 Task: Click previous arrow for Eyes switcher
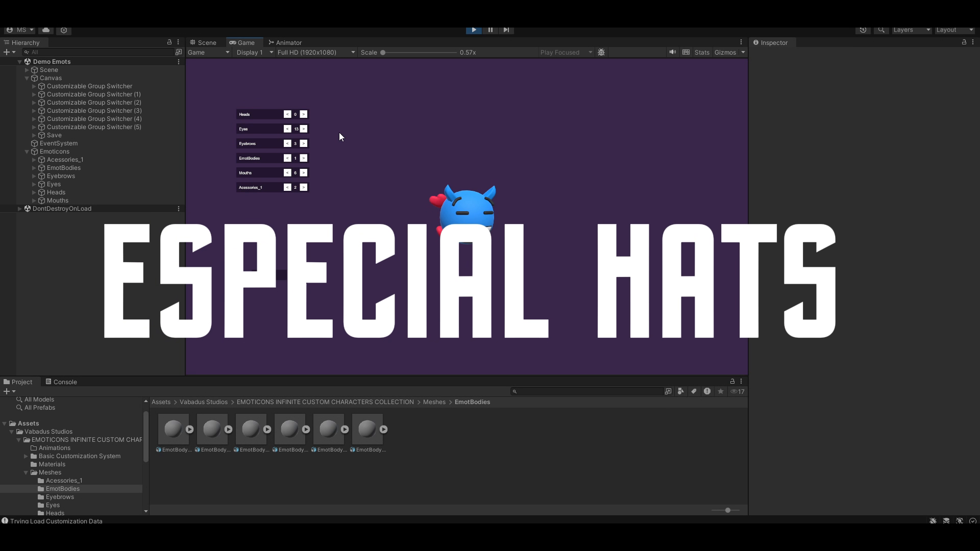pos(287,129)
